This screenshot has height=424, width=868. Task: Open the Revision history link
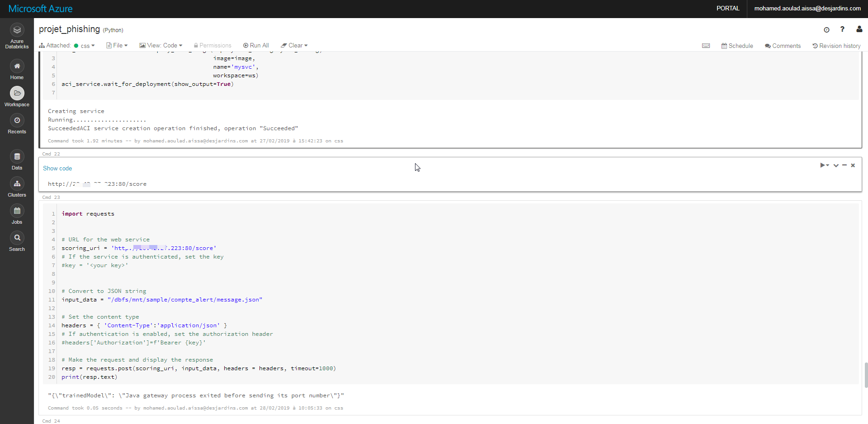[837, 46]
